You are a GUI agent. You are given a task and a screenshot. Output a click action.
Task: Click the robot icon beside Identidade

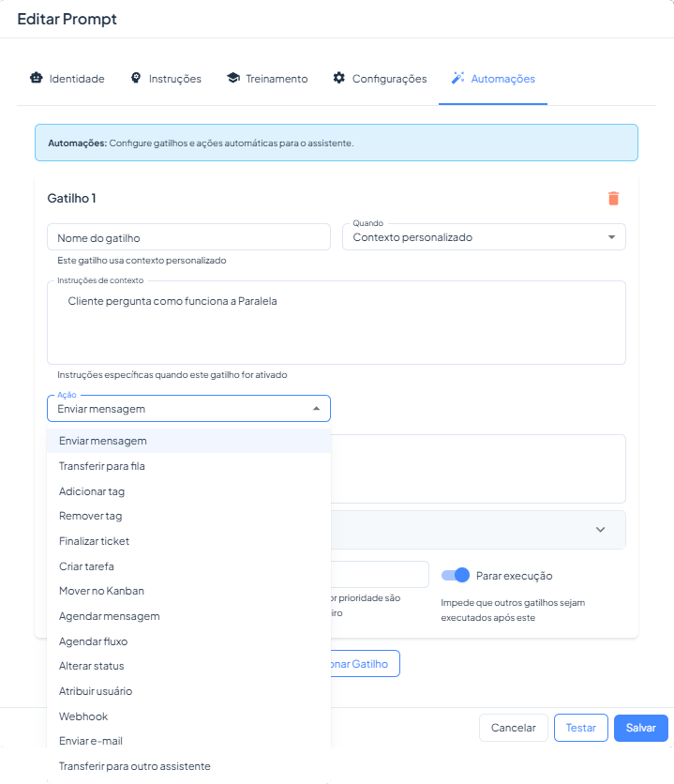tap(37, 78)
